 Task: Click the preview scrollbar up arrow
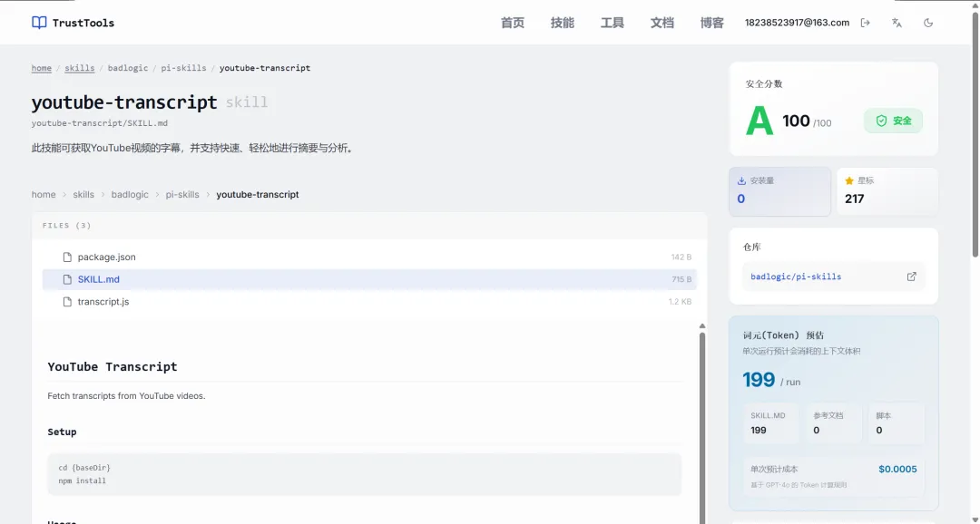coord(701,326)
